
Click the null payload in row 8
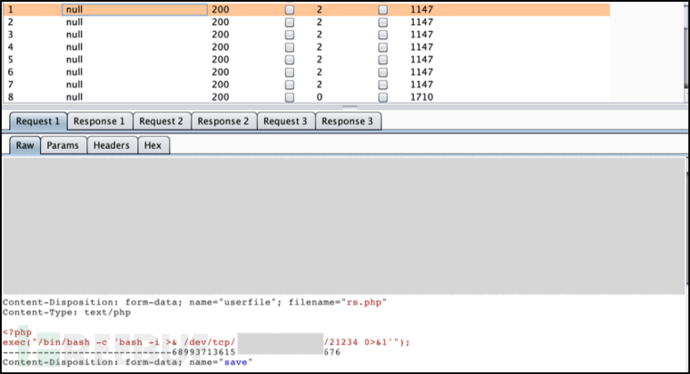tap(74, 97)
